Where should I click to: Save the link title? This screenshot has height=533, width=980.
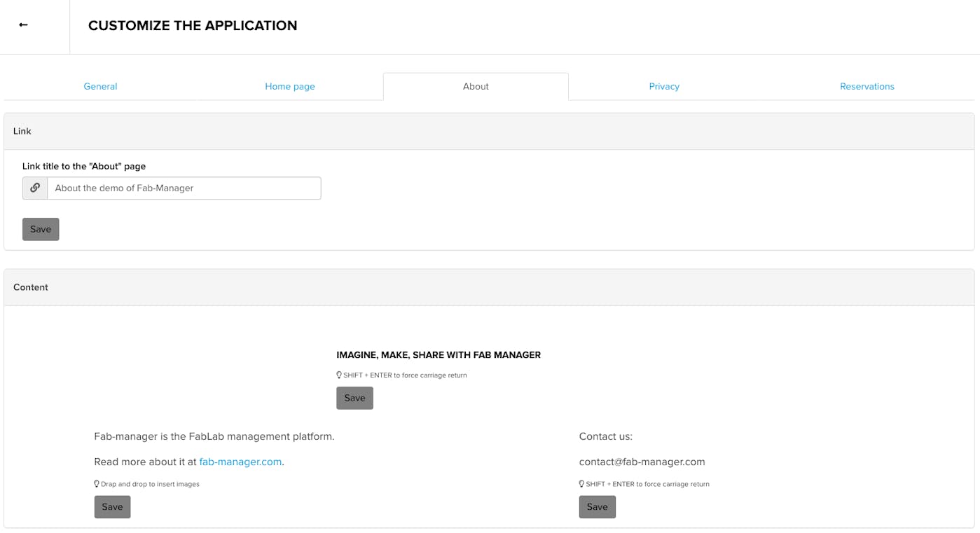coord(41,229)
